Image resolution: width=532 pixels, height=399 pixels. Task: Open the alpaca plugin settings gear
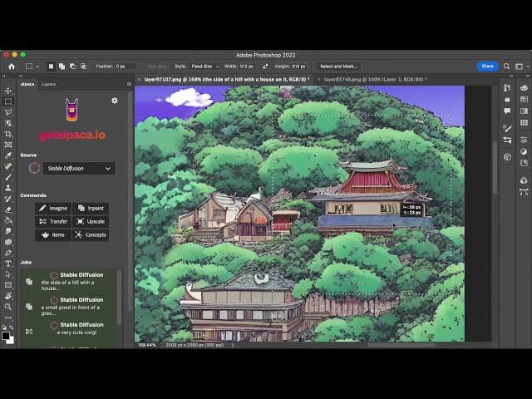pyautogui.click(x=115, y=101)
